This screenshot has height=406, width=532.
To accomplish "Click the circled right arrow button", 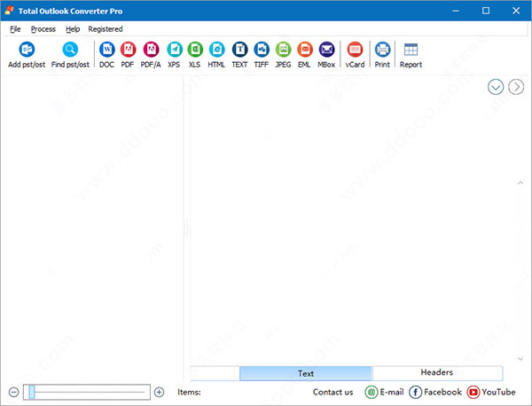I will tap(515, 87).
